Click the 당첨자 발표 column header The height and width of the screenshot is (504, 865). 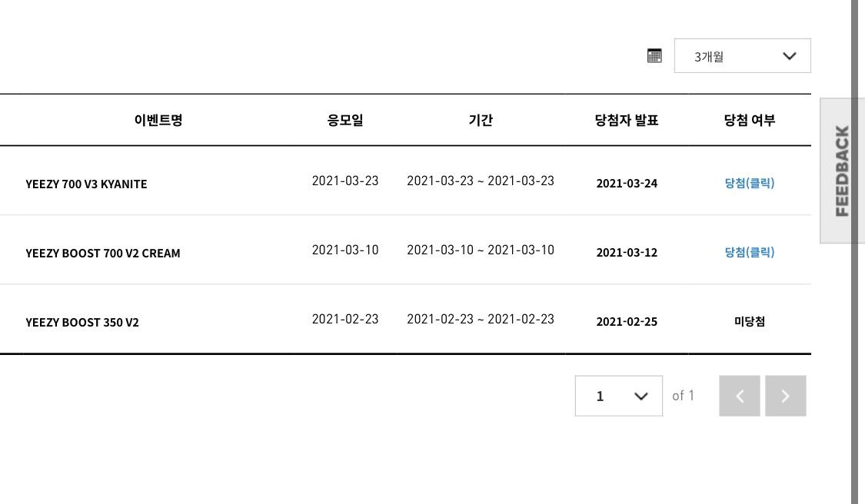627,120
